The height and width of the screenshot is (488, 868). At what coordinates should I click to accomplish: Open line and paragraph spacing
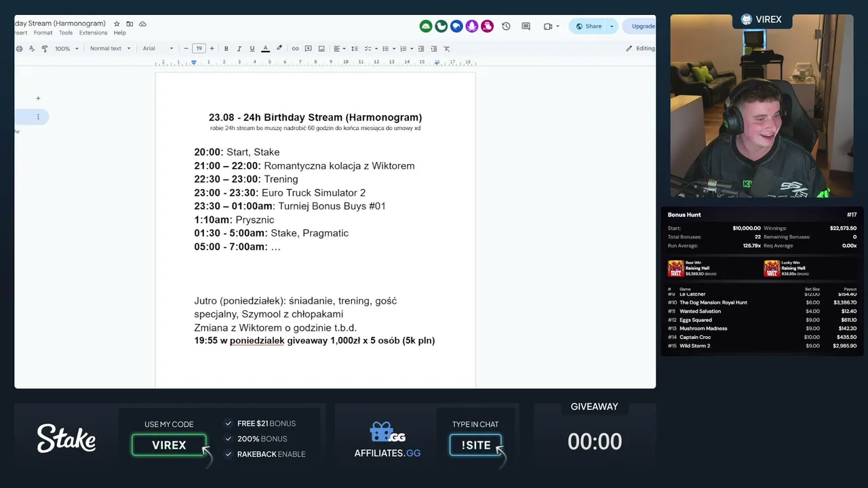pos(354,49)
